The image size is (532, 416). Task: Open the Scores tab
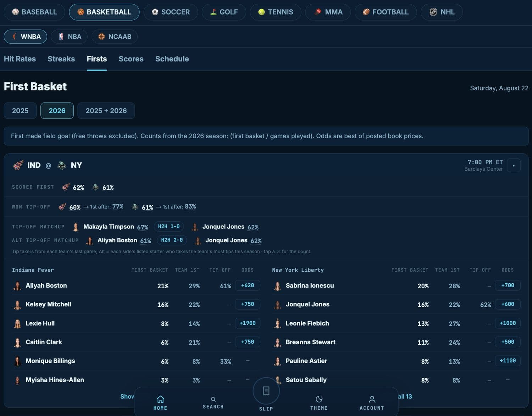click(x=131, y=59)
